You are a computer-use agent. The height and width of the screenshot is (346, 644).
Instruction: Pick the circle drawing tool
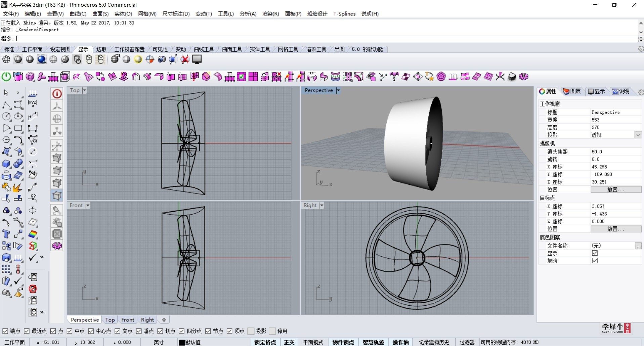(6, 117)
